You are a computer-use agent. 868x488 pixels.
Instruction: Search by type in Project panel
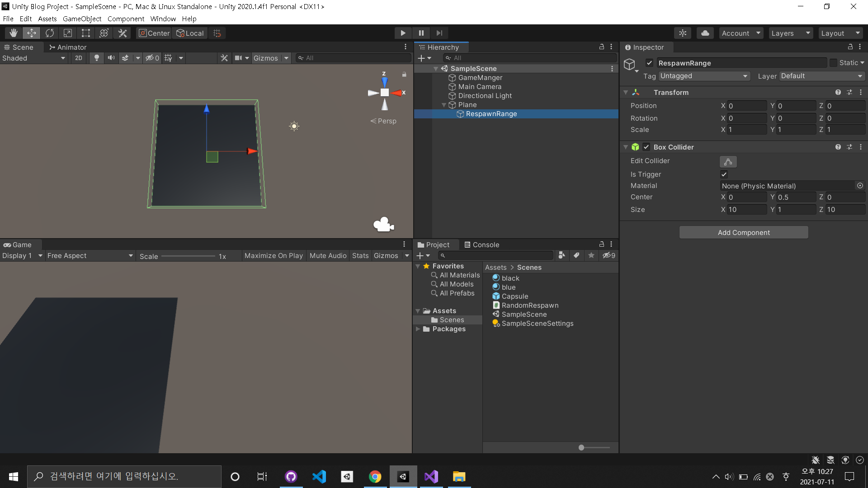tap(561, 255)
